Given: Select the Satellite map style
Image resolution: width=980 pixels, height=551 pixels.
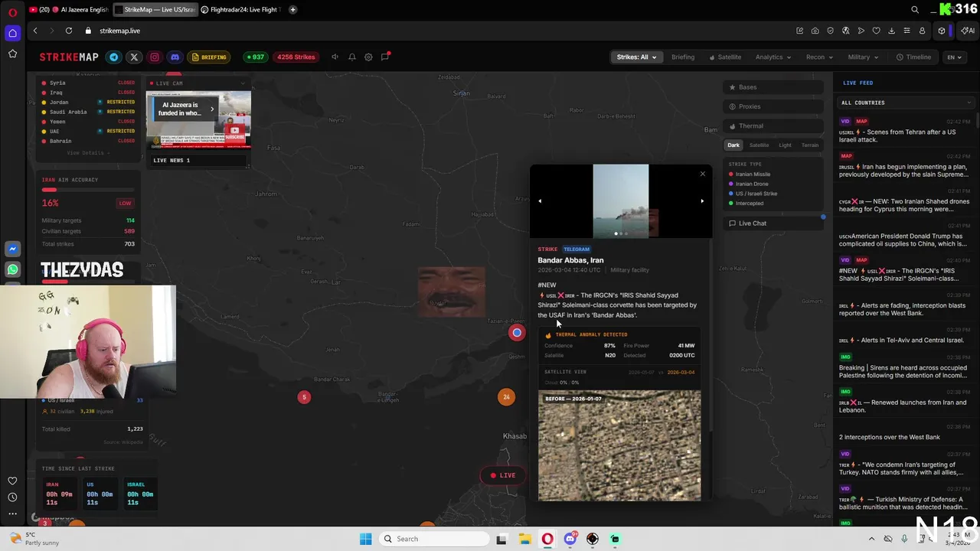Looking at the screenshot, I should coord(759,145).
